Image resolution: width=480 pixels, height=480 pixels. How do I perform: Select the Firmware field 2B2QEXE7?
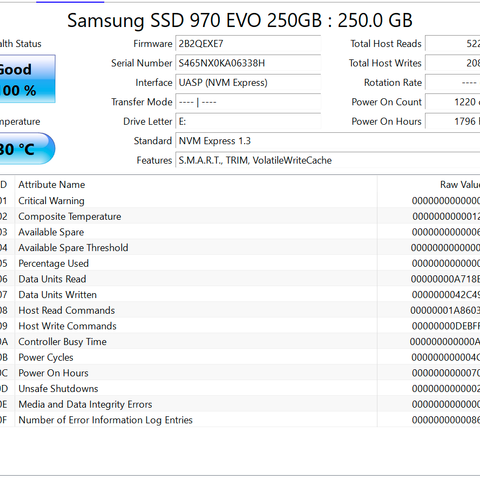[248, 44]
